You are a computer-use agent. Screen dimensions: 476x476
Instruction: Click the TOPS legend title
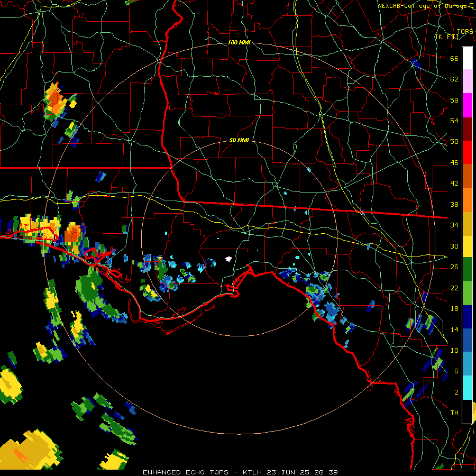point(465,31)
